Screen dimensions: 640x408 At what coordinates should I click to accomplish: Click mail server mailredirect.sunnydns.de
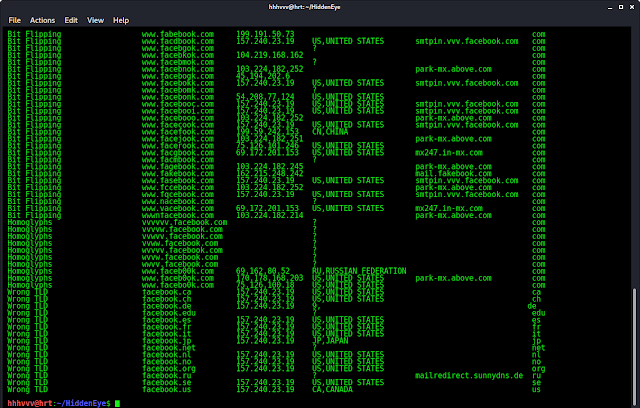[469, 375]
